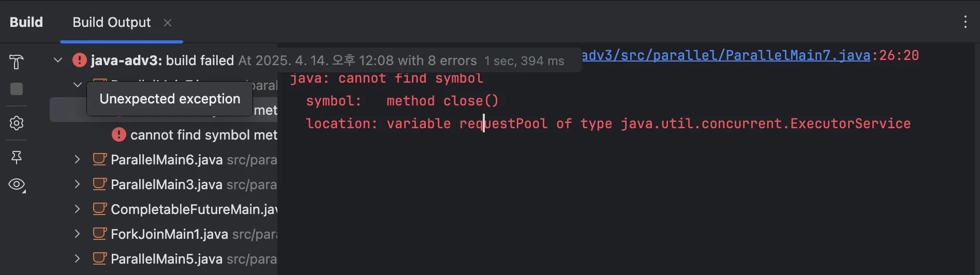The height and width of the screenshot is (275, 980).
Task: Select the Build tool window title
Action: [26, 22]
